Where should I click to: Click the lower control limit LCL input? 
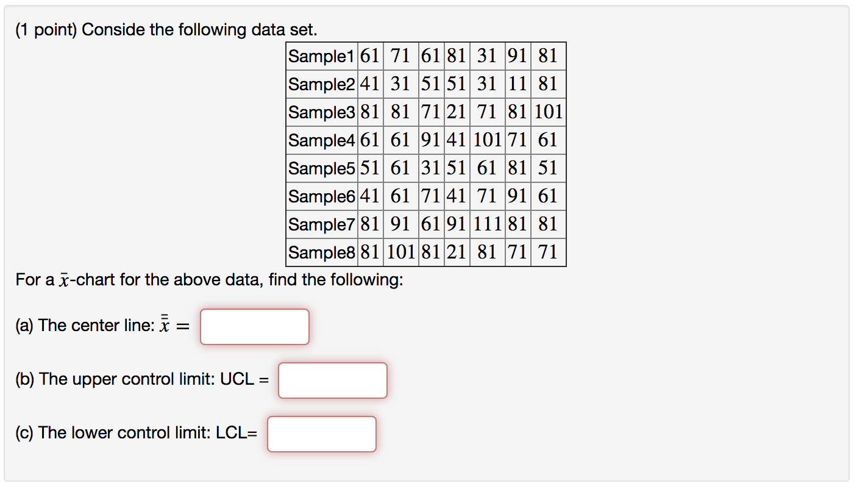pyautogui.click(x=322, y=434)
